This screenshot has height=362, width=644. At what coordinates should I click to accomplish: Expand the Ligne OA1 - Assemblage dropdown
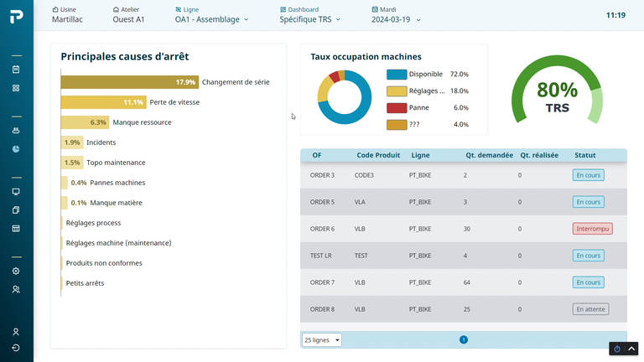coord(211,19)
